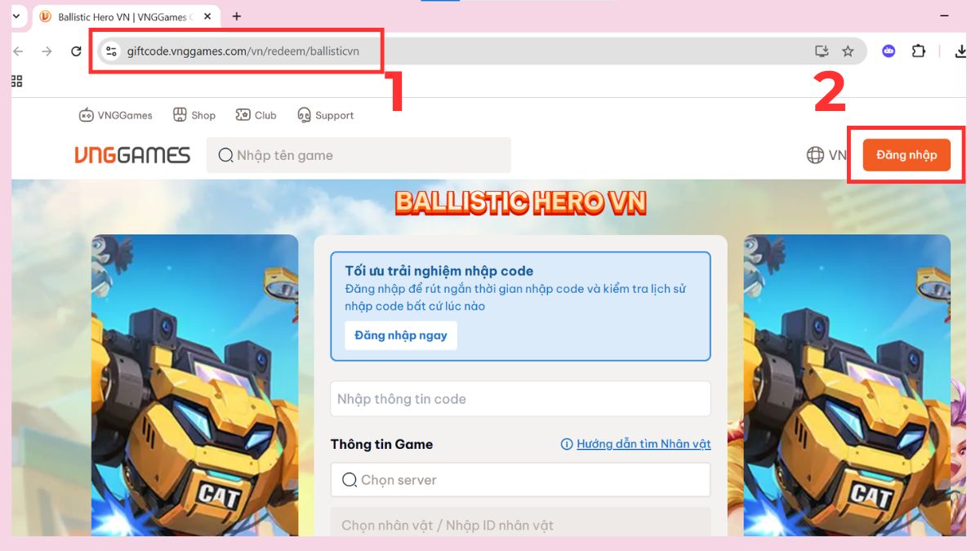Click the Nhập thông tin code field
Image resolution: width=980 pixels, height=551 pixels.
point(520,398)
